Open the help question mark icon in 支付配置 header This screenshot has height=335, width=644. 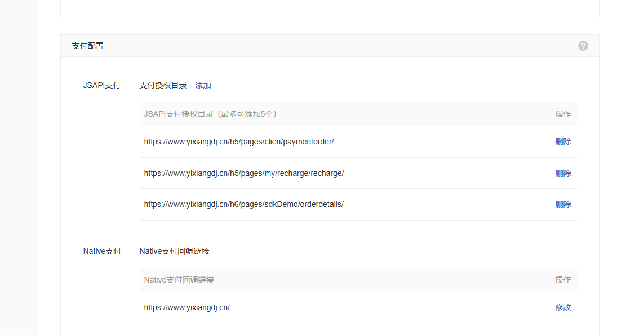coord(583,46)
